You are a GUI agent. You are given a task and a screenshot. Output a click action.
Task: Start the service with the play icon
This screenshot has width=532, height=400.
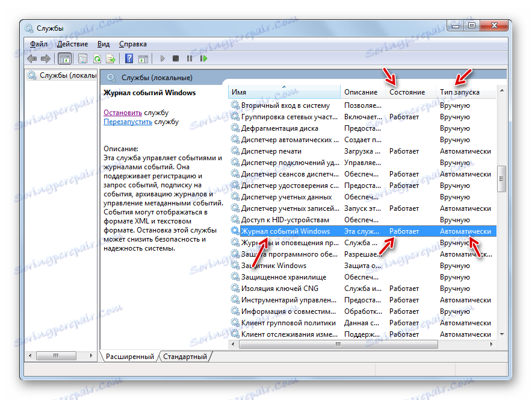coord(162,59)
